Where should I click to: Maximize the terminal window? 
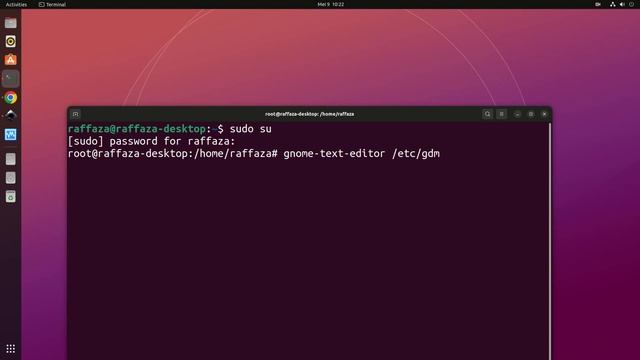pos(531,114)
